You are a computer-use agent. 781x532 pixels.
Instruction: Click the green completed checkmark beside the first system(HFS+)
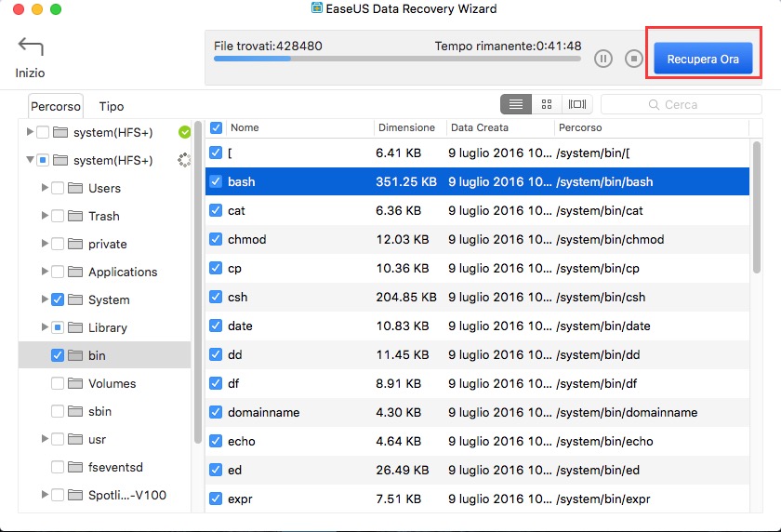[x=184, y=132]
